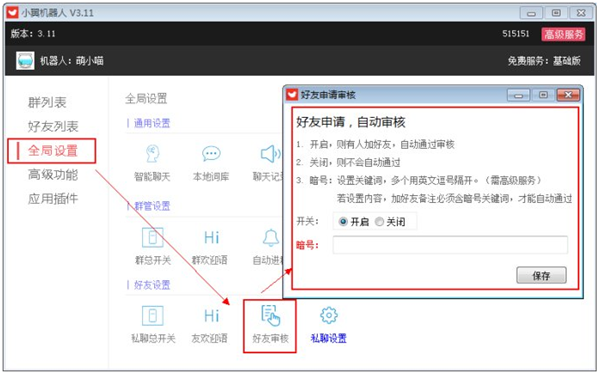Click the 好友申请,自动审核 heading
This screenshot has height=373, width=600.
[x=351, y=122]
